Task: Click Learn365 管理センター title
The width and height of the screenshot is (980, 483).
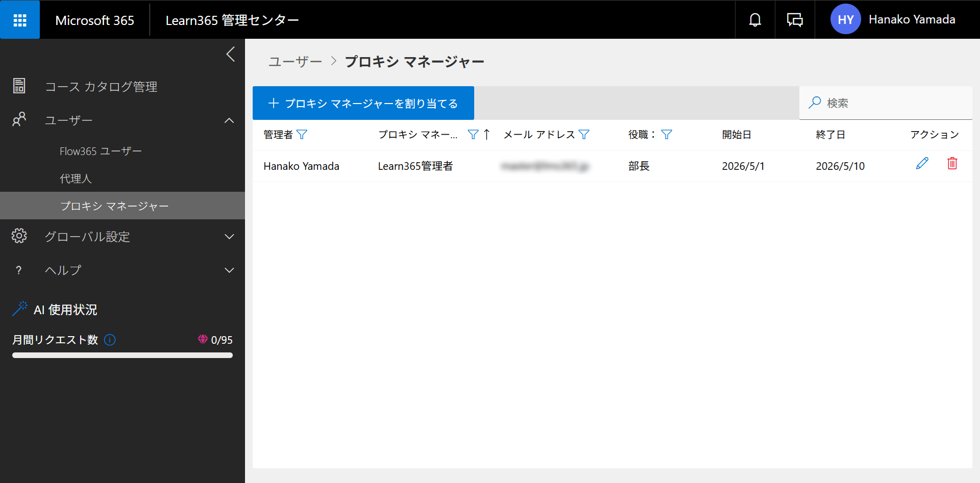Action: click(x=232, y=20)
